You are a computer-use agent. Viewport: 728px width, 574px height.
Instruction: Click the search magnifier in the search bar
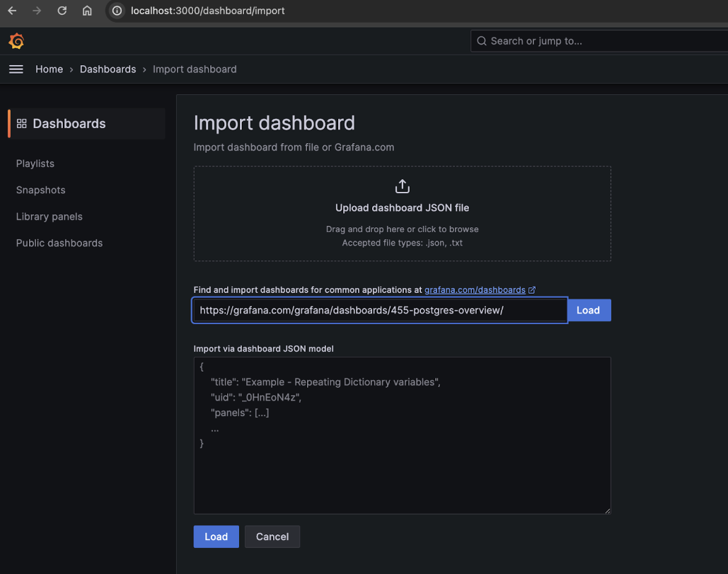tap(482, 40)
